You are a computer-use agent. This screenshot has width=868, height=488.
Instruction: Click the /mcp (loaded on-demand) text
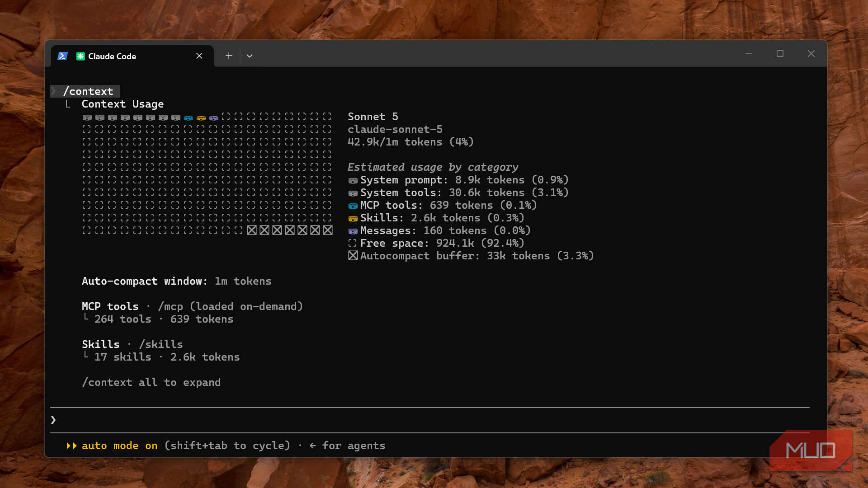(x=231, y=306)
